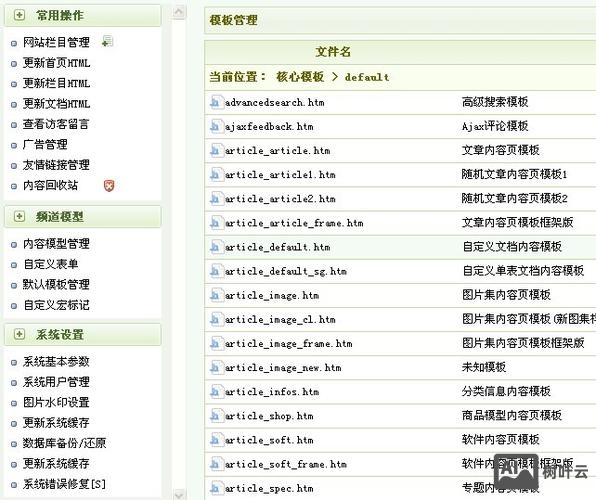Viewport: 596px width, 500px height.
Task: Click the red shield icon beside 内容回收站
Action: 109,186
